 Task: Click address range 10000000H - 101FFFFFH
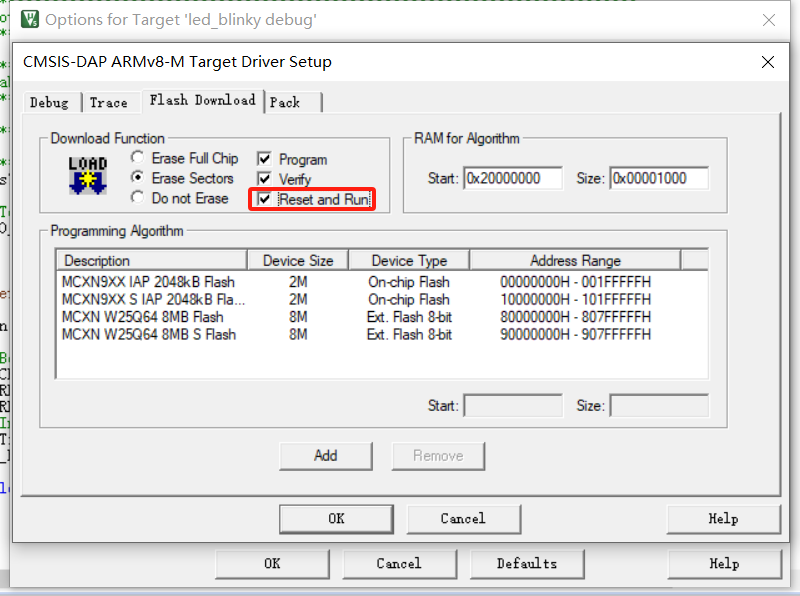(x=575, y=299)
